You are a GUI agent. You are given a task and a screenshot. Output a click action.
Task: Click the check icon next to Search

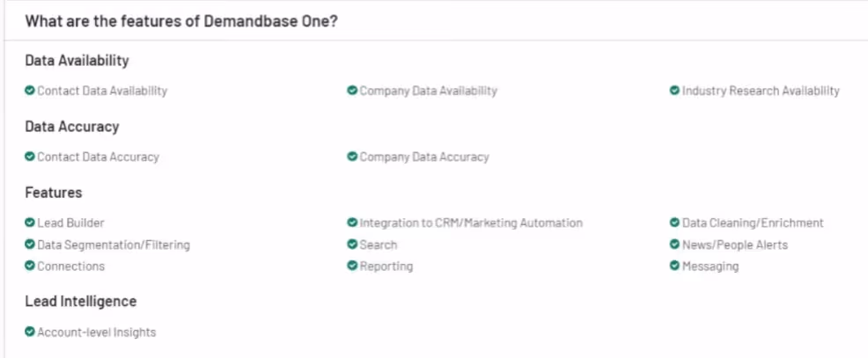pyautogui.click(x=352, y=244)
